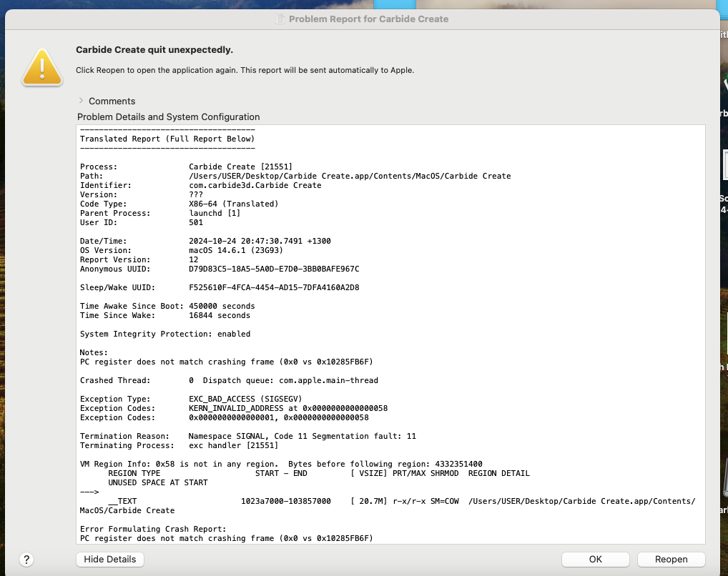
Task: Click the "Problem Details and System Configuration" label
Action: (169, 117)
